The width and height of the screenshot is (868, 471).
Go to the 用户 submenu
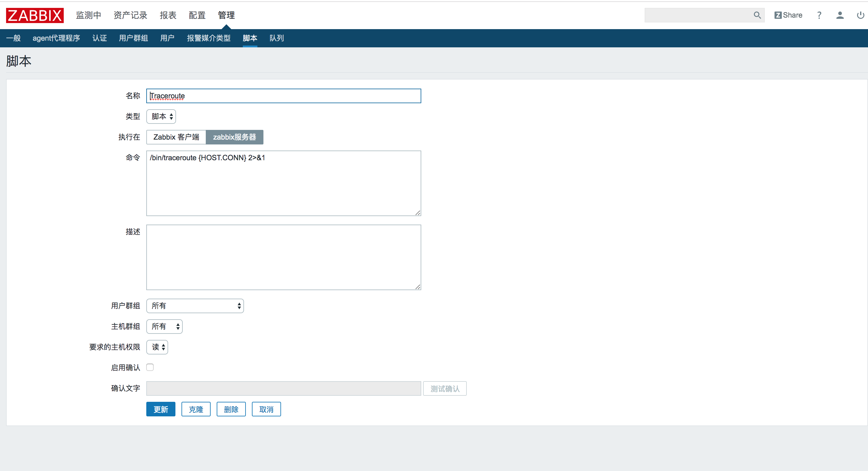168,38
